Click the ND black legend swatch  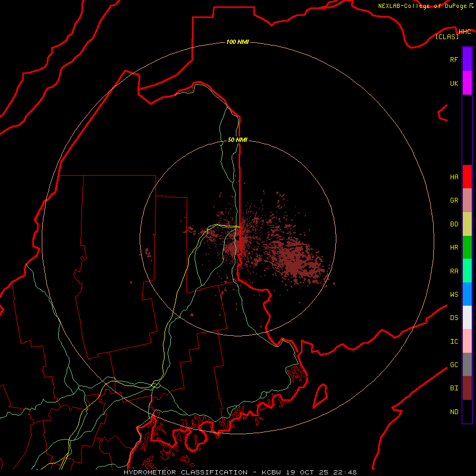(x=467, y=411)
